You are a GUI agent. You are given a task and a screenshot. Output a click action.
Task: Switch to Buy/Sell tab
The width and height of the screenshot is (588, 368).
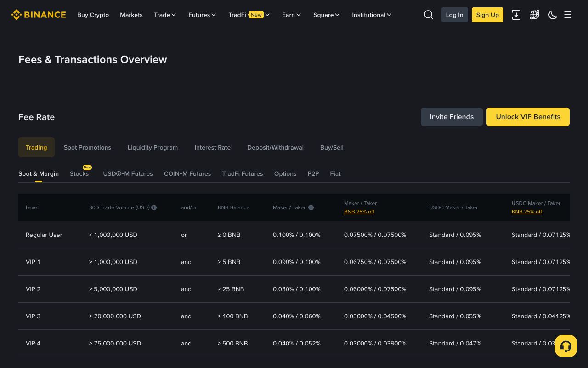click(x=332, y=147)
